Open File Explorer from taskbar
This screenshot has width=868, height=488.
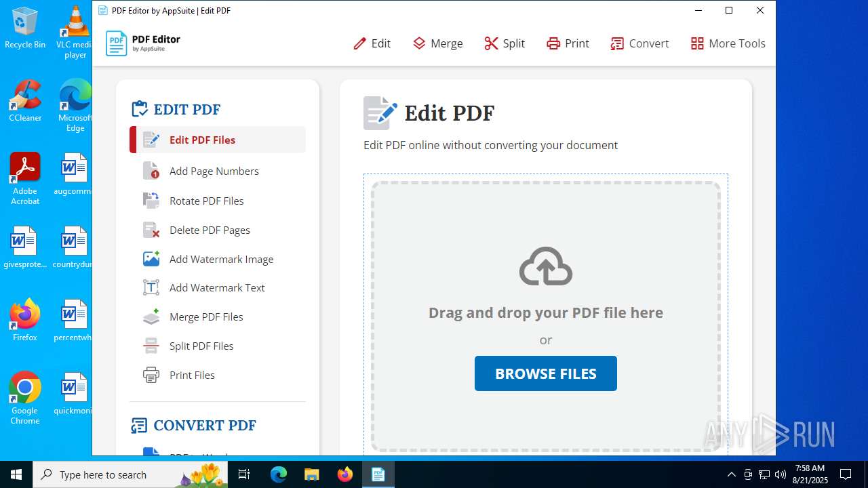click(312, 474)
